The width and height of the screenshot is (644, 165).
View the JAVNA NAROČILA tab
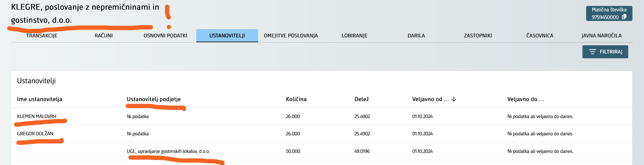point(601,36)
